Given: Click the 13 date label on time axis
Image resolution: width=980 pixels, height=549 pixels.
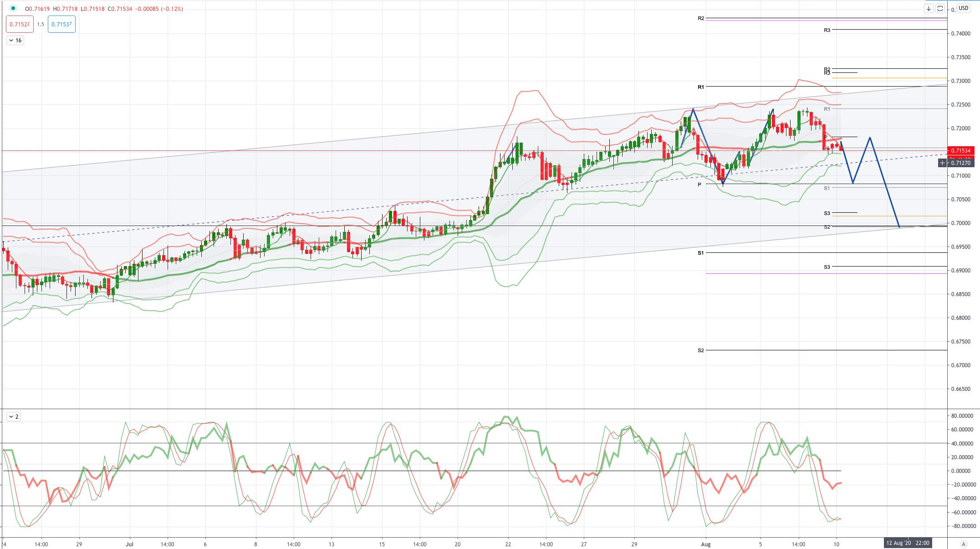Looking at the screenshot, I should (x=332, y=544).
